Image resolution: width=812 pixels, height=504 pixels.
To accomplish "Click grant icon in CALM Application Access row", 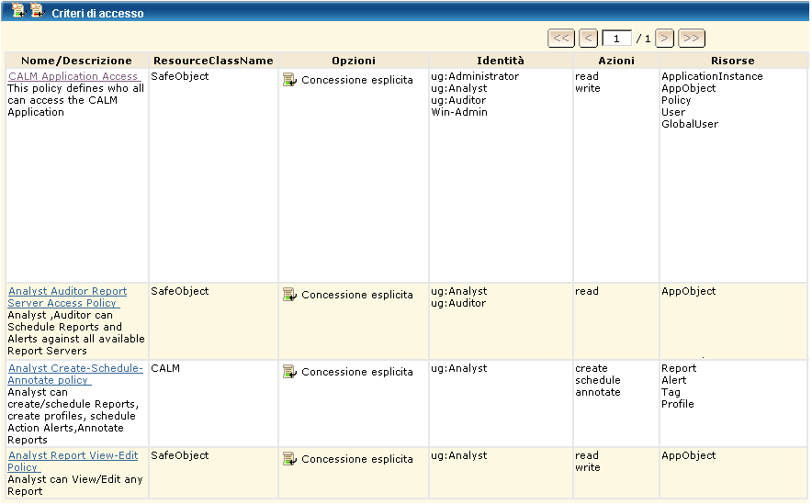I will 289,80.
